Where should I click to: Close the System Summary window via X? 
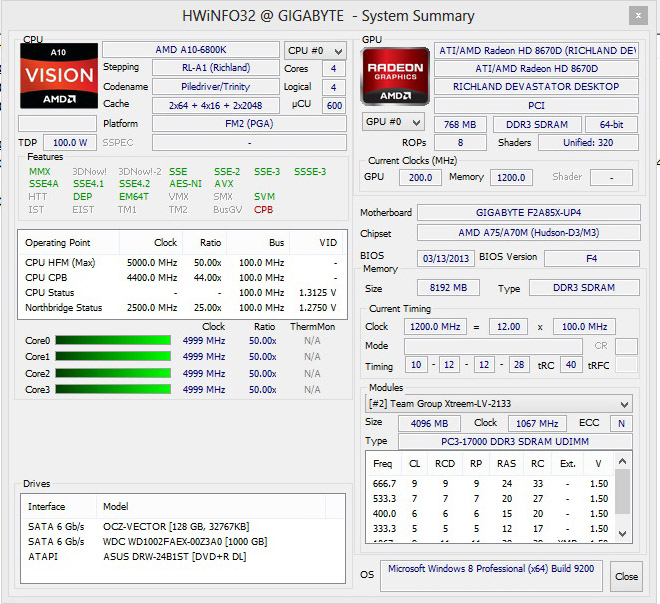(x=638, y=16)
